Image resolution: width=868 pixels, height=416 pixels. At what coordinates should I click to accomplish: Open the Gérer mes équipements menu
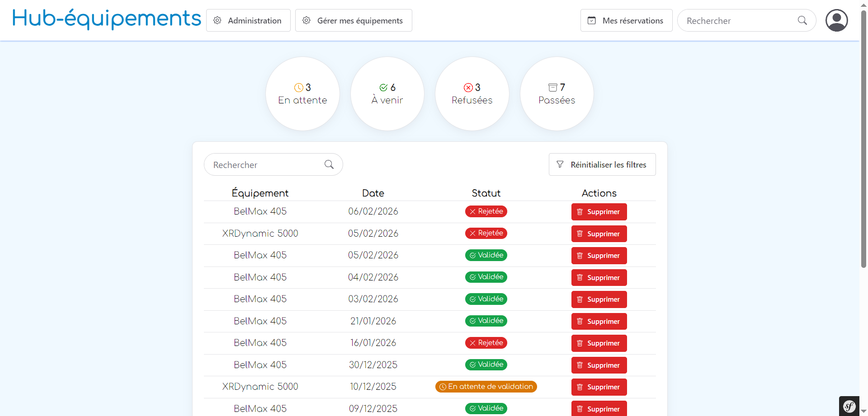pyautogui.click(x=354, y=20)
